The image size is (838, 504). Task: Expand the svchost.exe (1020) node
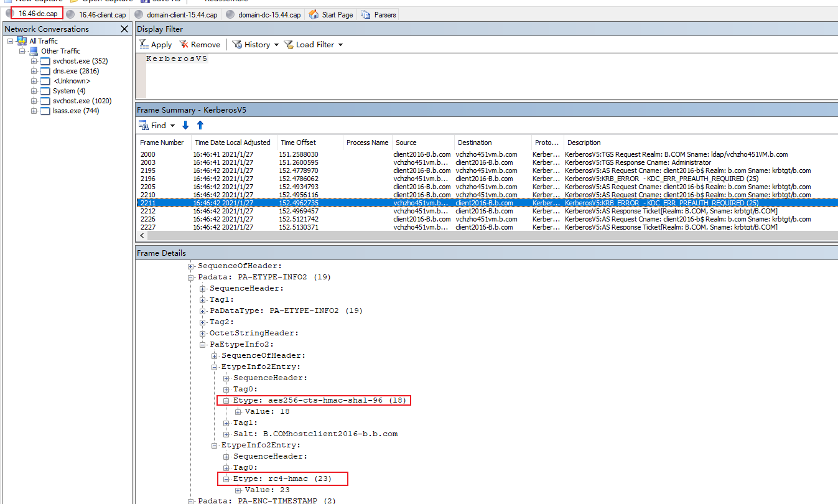pos(34,101)
